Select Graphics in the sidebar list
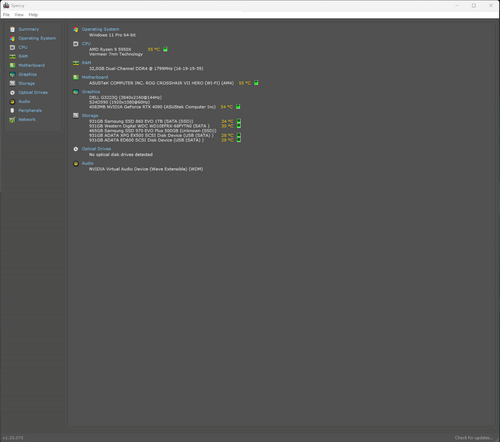This screenshot has width=500, height=442. click(x=28, y=74)
